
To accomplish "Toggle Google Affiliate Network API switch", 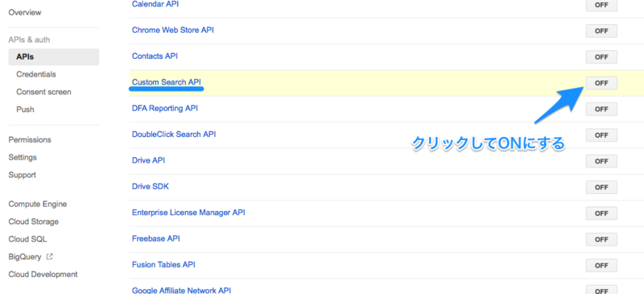I will [601, 290].
